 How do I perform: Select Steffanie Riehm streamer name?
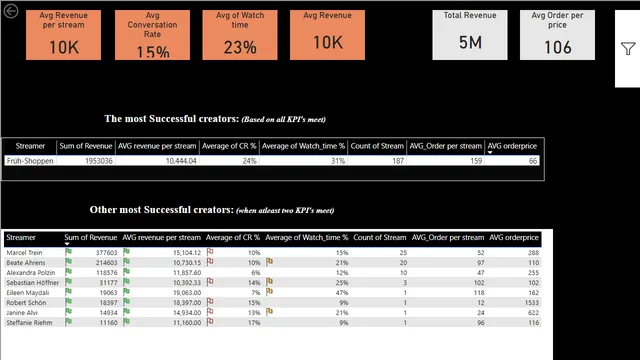pyautogui.click(x=29, y=322)
